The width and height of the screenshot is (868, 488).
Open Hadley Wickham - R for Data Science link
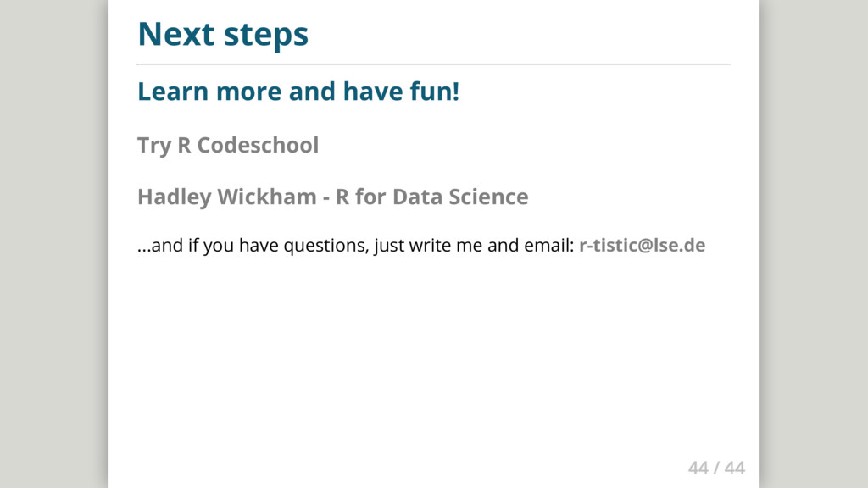click(332, 197)
